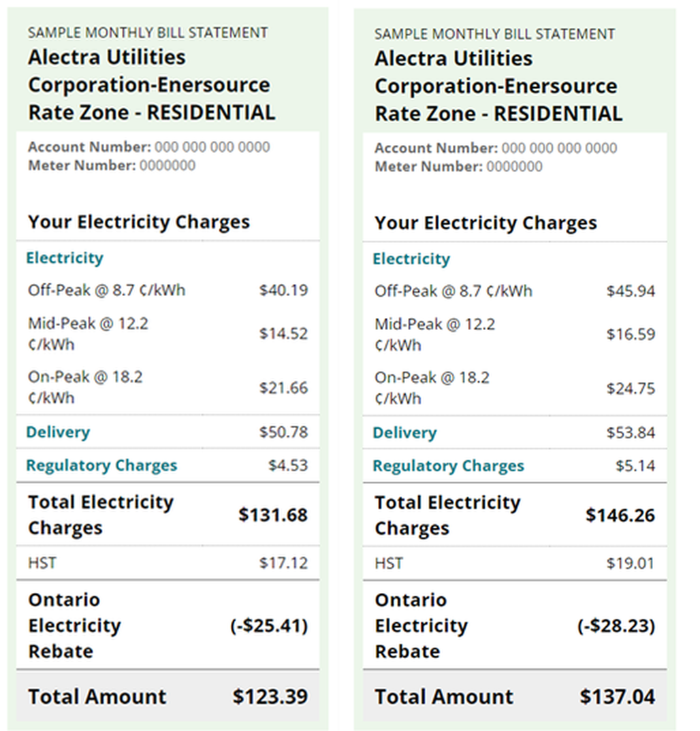This screenshot has height=731, width=700.
Task: Click the $137.04 total amount
Action: (618, 698)
